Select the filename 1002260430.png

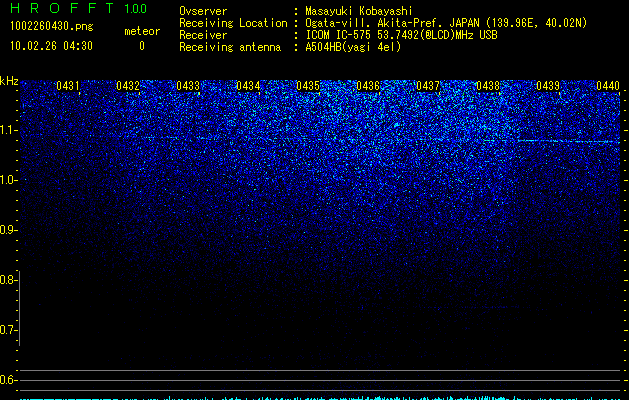click(x=52, y=26)
